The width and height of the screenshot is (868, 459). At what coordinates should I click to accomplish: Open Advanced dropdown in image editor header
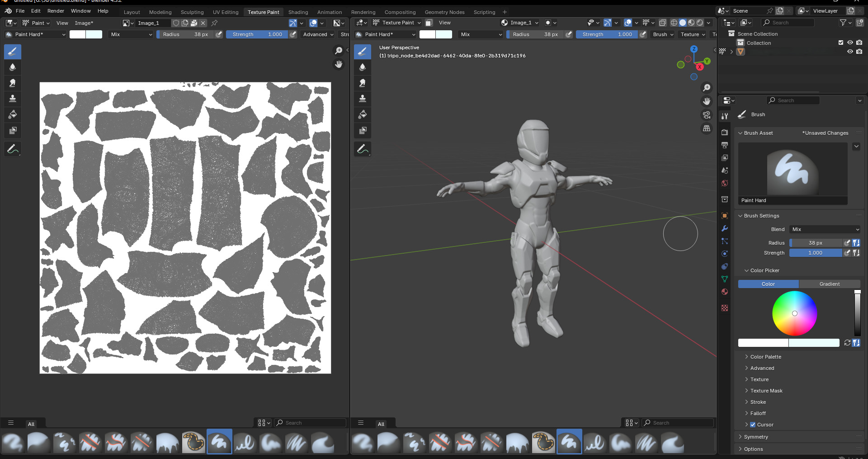click(318, 34)
